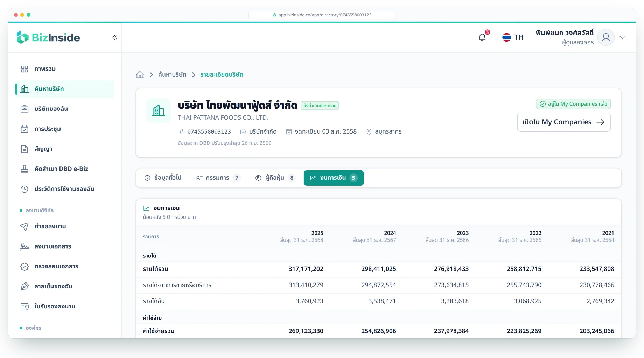Expand the user account dropdown chevron
644x358 pixels.
tap(623, 37)
